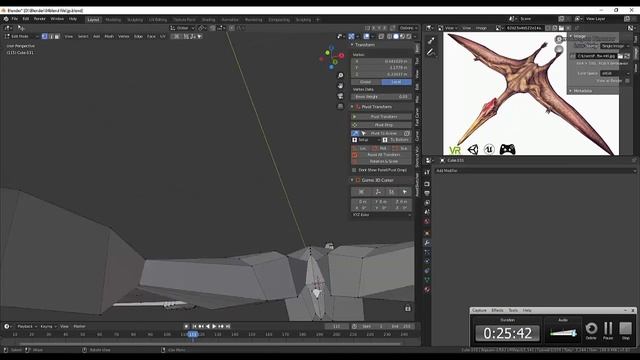Click the cursor reset icon in Gizmo 3D Cursor panel
640x360 pixels.
coord(361,191)
